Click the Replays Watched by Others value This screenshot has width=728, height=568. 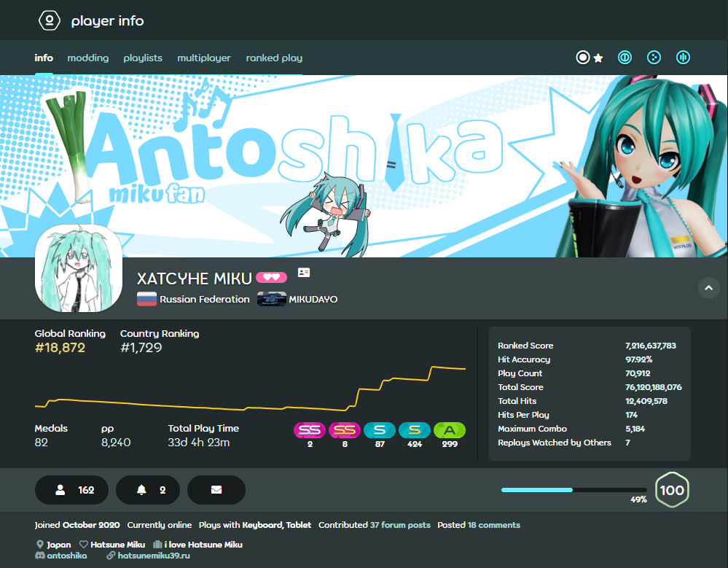pos(627,443)
